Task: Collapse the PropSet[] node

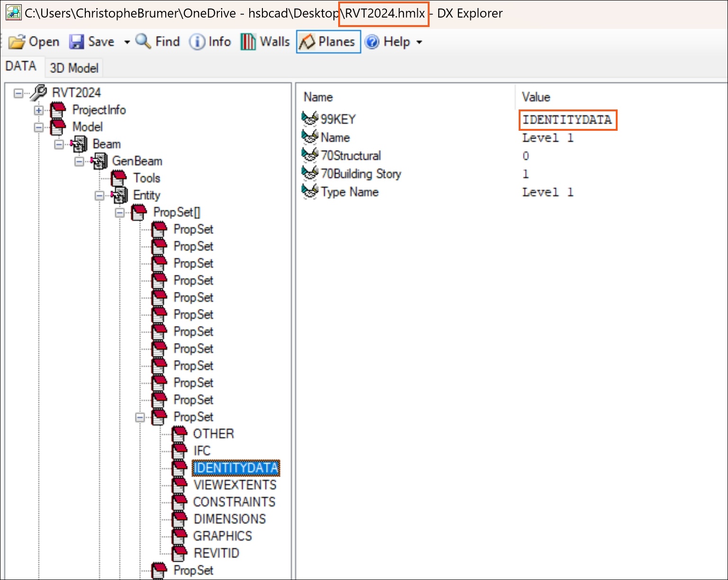Action: tap(120, 212)
